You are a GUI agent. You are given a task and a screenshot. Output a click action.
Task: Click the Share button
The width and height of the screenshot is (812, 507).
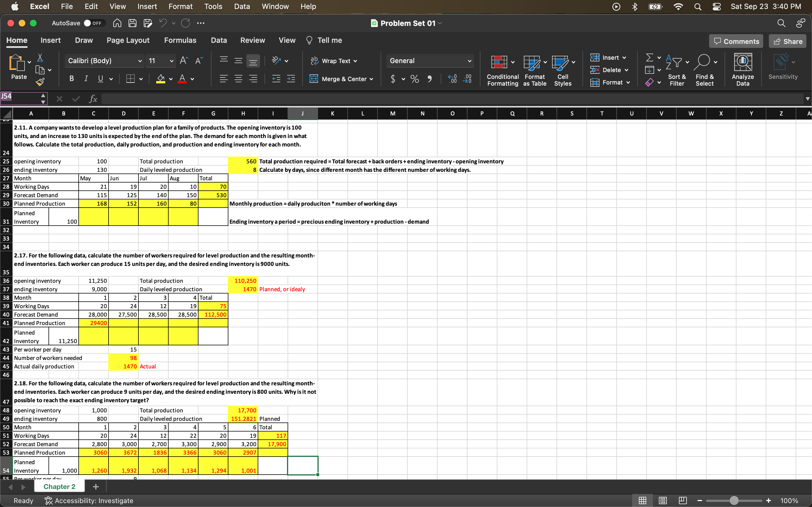[x=787, y=41]
